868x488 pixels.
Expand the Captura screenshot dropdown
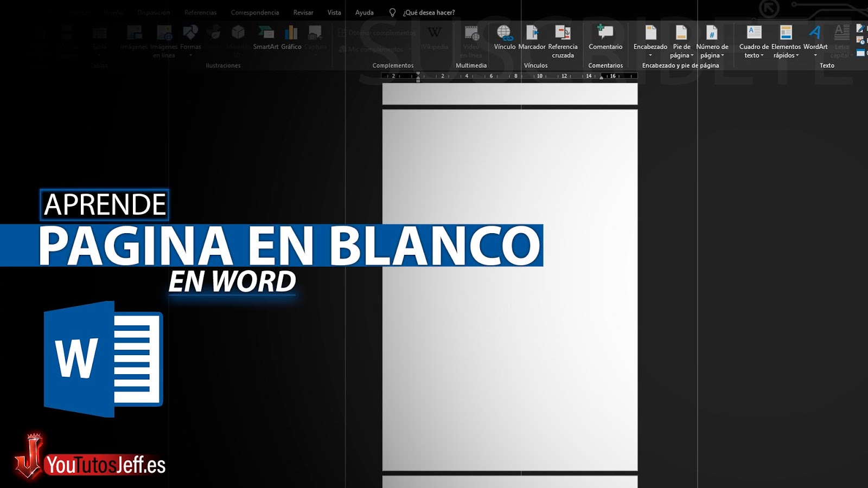316,42
